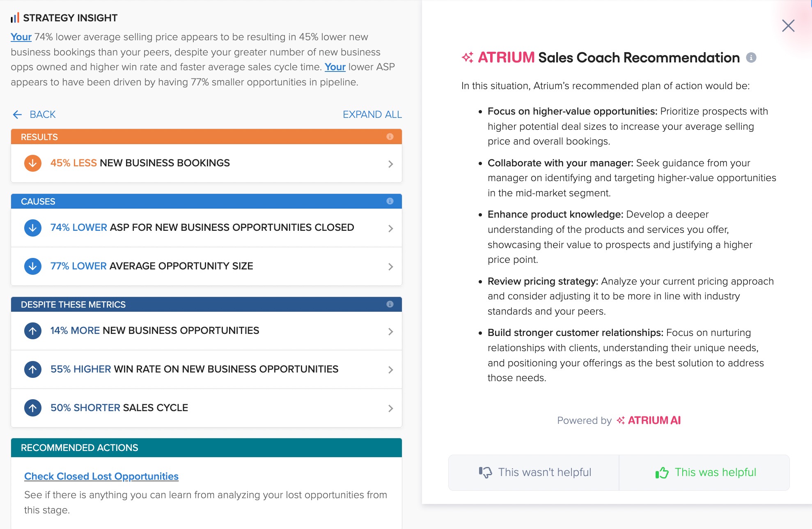Click orange down-arrow icon for 45% less bookings
This screenshot has height=529, width=812.
33,163
